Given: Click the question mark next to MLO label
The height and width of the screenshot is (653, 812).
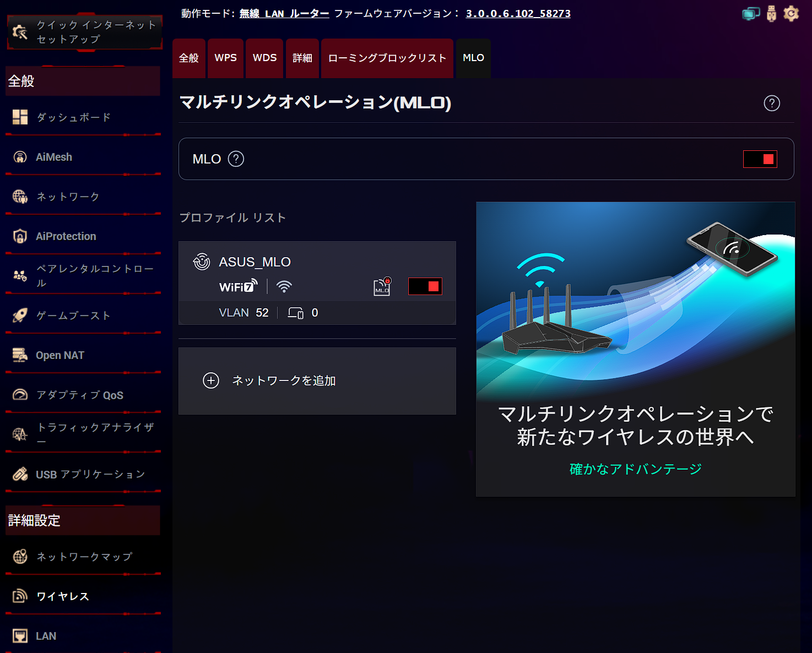Looking at the screenshot, I should coord(236,159).
